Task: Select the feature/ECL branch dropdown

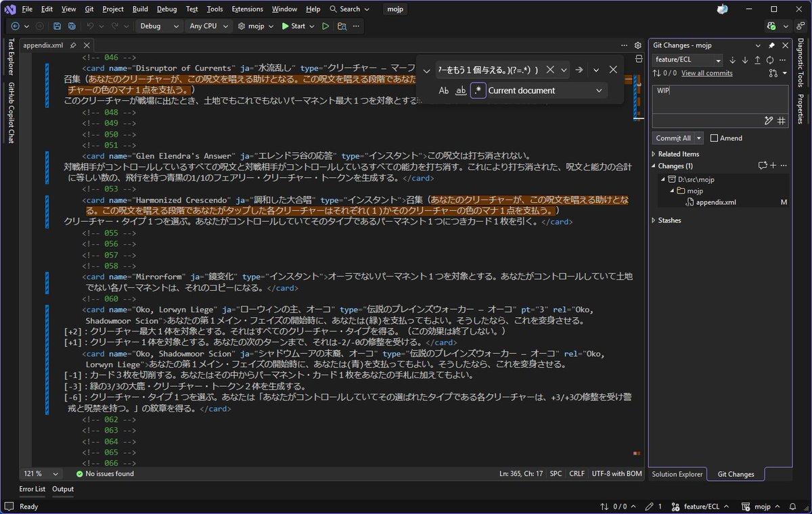Action: (x=687, y=60)
